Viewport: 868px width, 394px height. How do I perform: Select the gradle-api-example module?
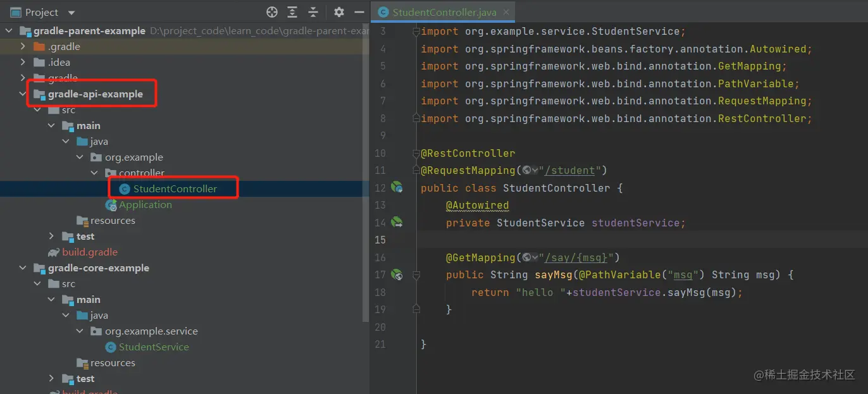pyautogui.click(x=96, y=94)
